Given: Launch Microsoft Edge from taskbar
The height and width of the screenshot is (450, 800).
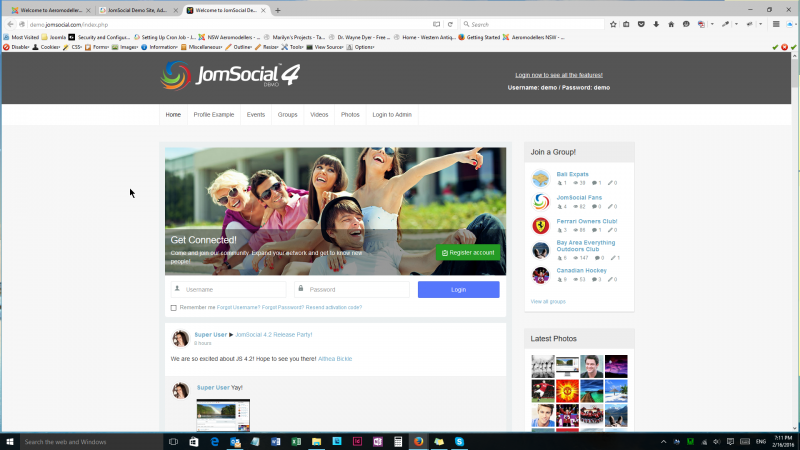Looking at the screenshot, I should point(214,442).
